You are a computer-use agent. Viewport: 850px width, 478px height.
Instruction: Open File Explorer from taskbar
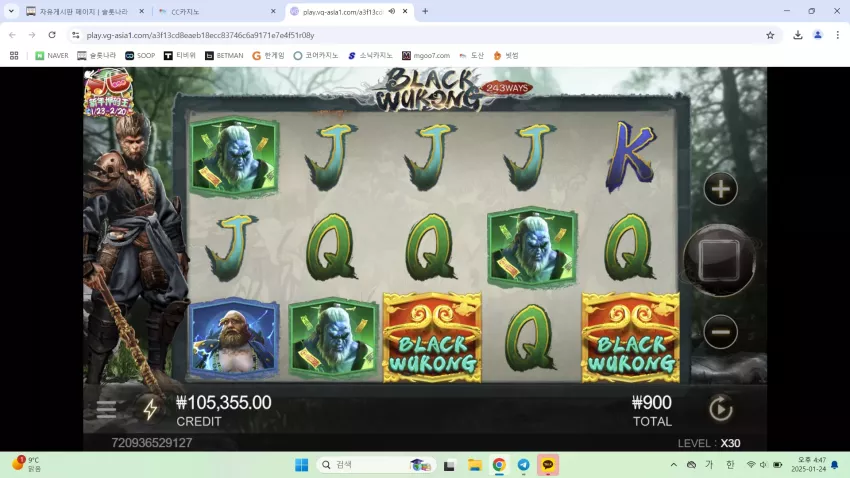point(474,464)
